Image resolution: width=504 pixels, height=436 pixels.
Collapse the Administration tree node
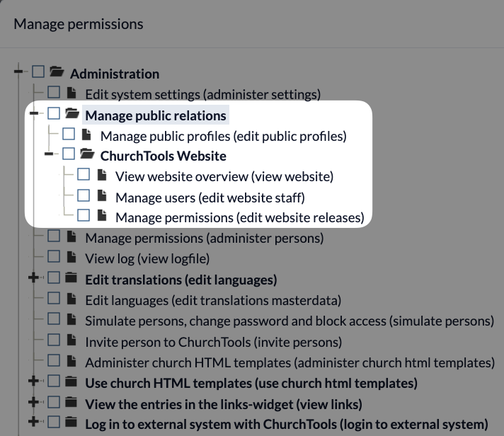[19, 71]
